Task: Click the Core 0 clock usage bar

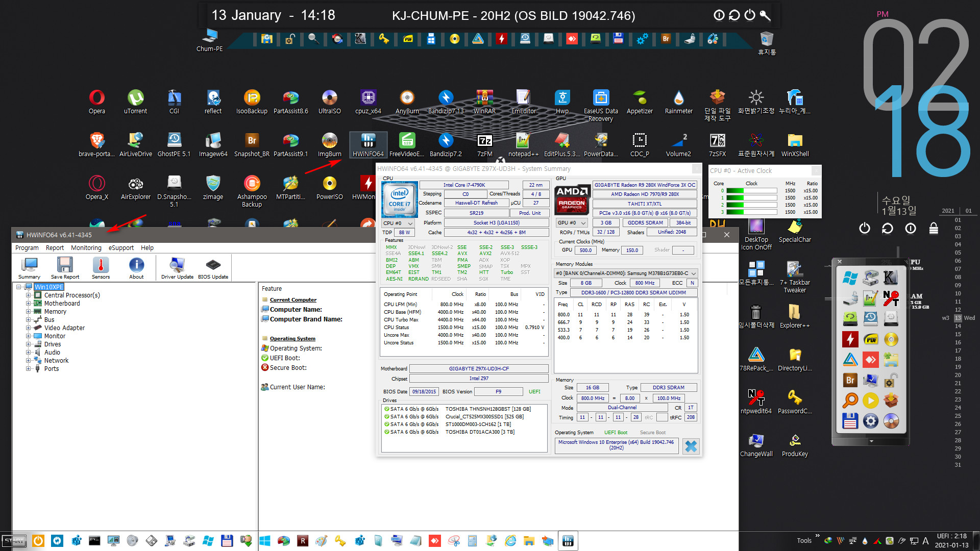Action: tap(751, 191)
